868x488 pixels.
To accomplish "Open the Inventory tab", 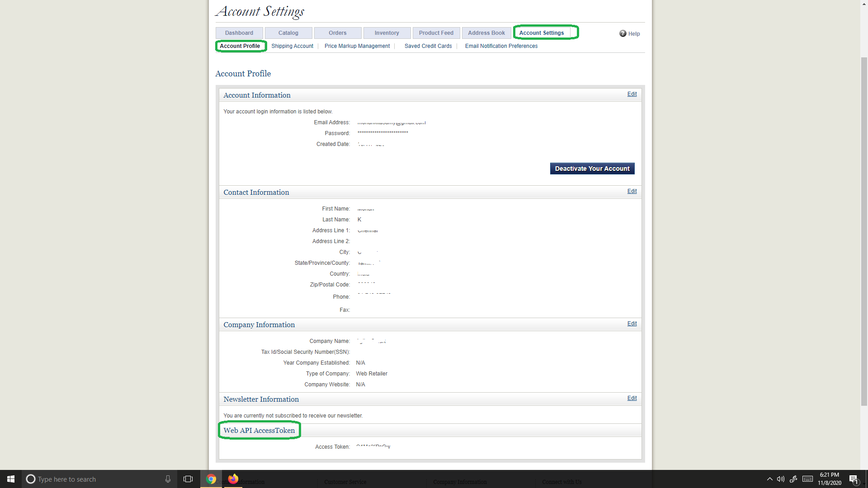I will (387, 33).
